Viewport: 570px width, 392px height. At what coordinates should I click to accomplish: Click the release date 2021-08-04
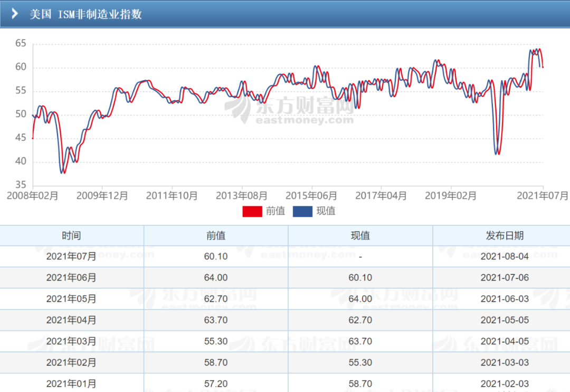pyautogui.click(x=505, y=256)
